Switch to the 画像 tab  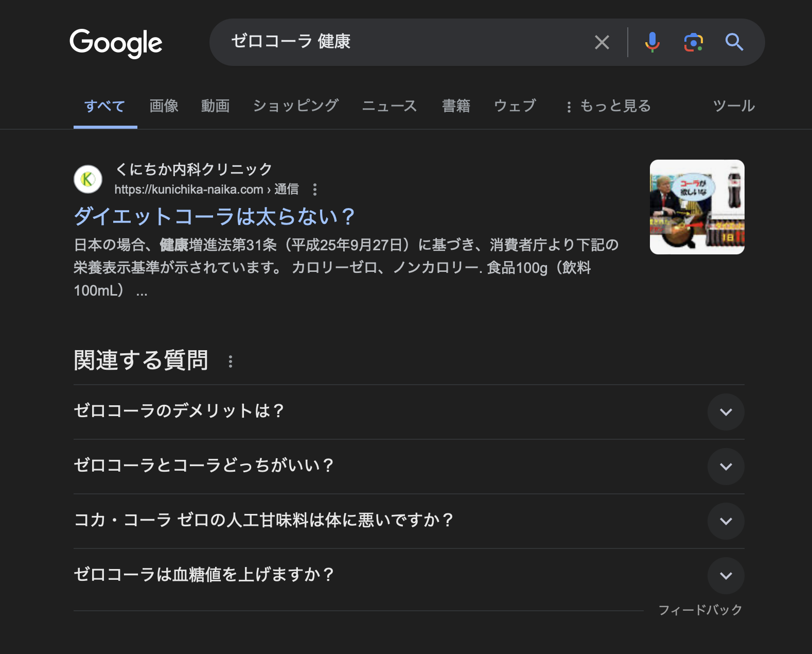pos(164,106)
